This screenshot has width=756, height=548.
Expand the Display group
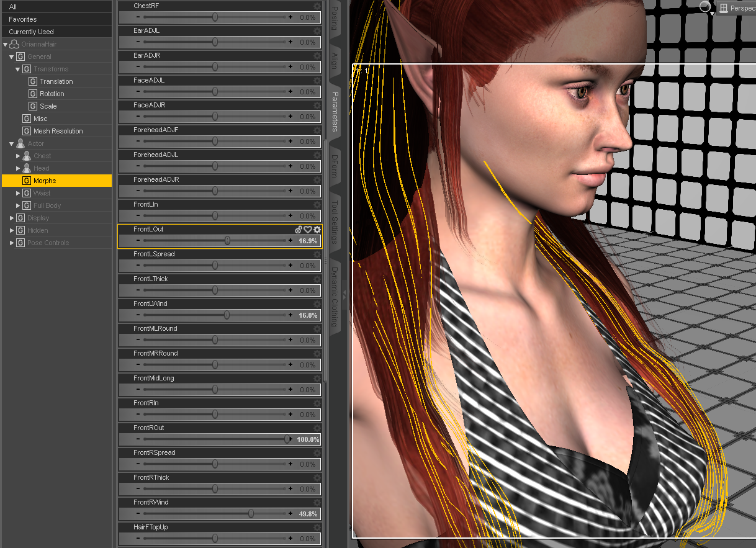(x=12, y=218)
